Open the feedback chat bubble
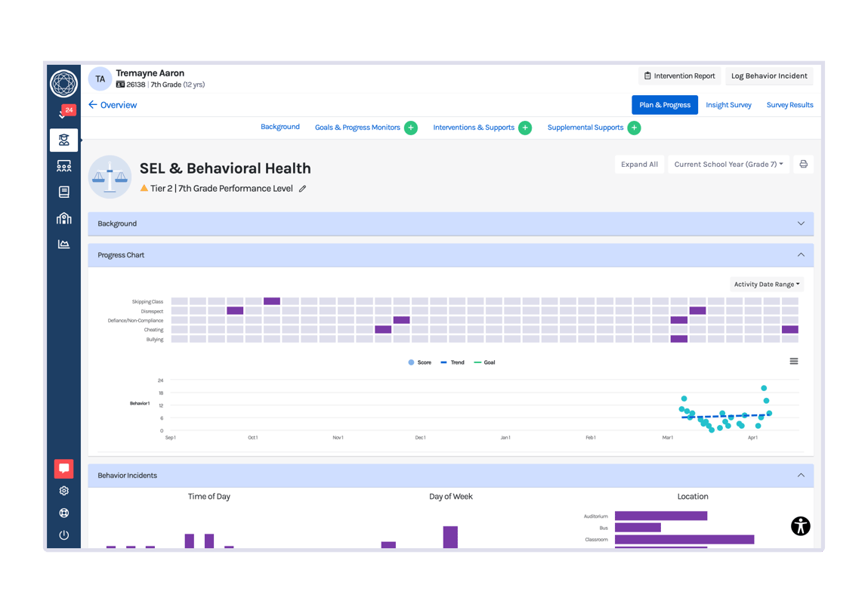This screenshot has width=868, height=613. [x=64, y=468]
